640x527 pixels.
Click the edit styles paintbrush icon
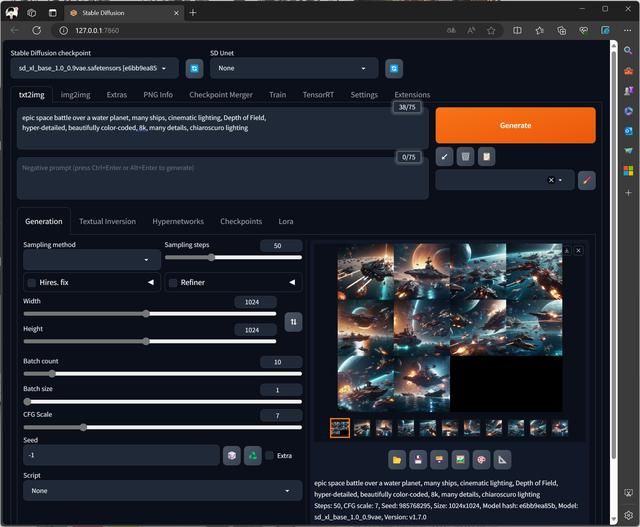(587, 180)
